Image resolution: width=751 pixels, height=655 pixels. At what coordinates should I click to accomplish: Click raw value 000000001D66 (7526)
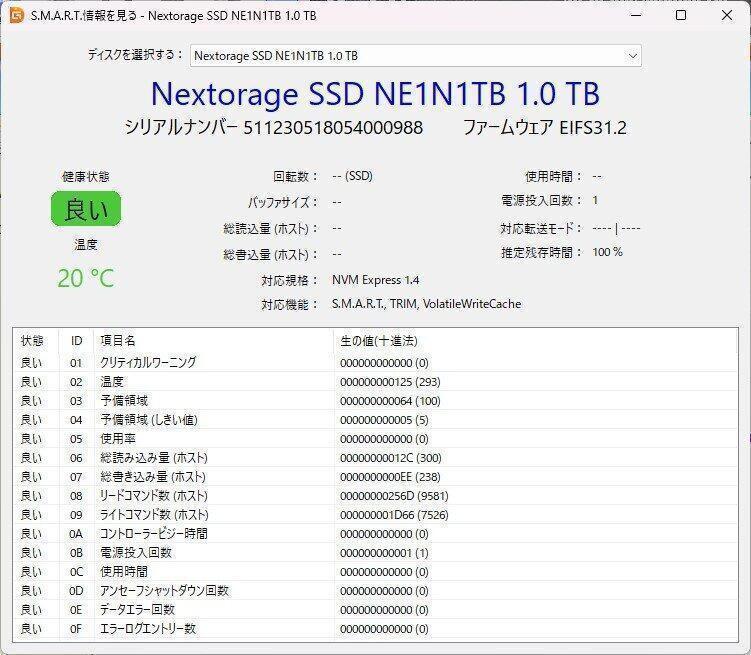point(394,515)
